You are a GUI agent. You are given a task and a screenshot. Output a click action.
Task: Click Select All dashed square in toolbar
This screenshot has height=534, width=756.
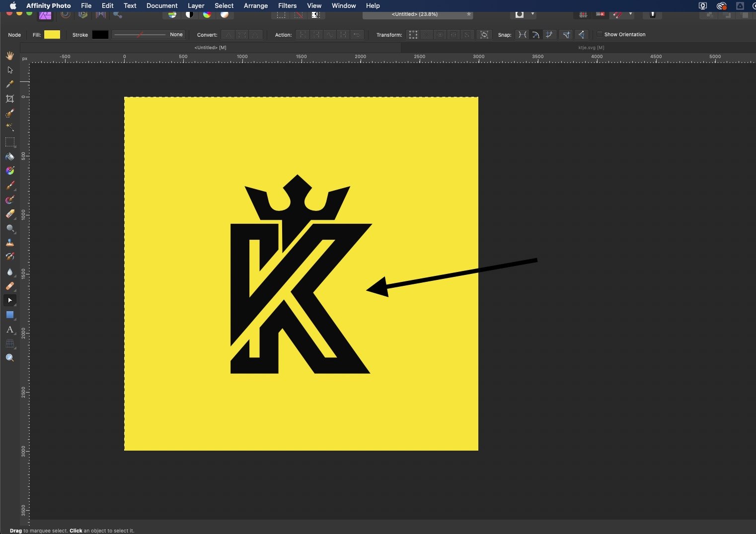pos(281,14)
